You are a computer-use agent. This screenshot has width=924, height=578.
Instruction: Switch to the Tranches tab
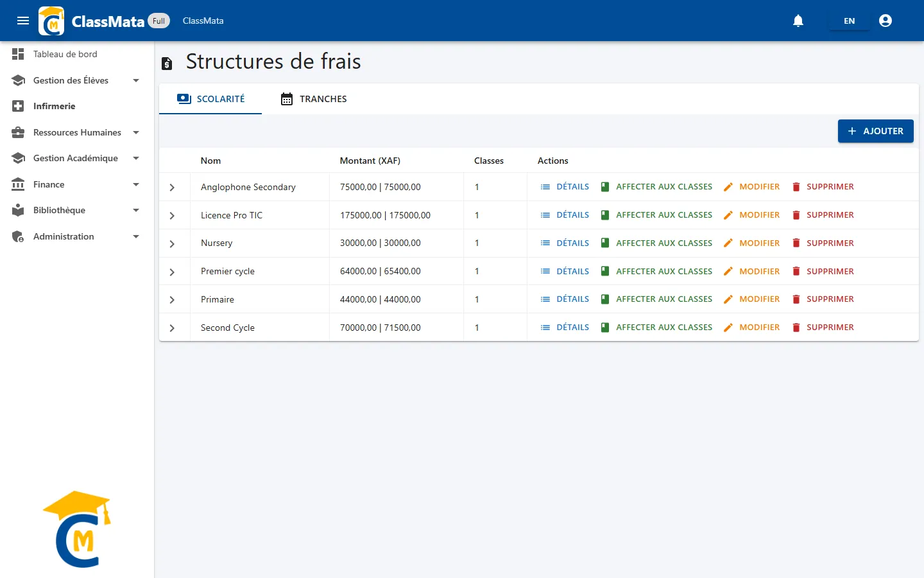[x=314, y=99]
